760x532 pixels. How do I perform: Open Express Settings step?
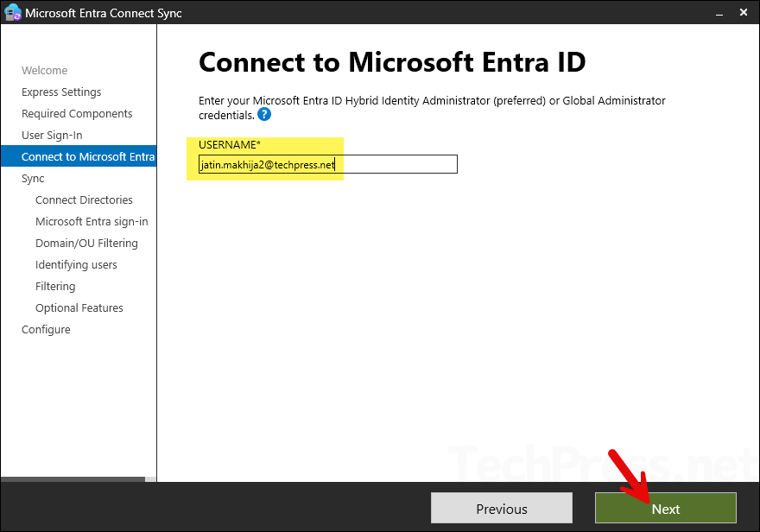[x=61, y=92]
